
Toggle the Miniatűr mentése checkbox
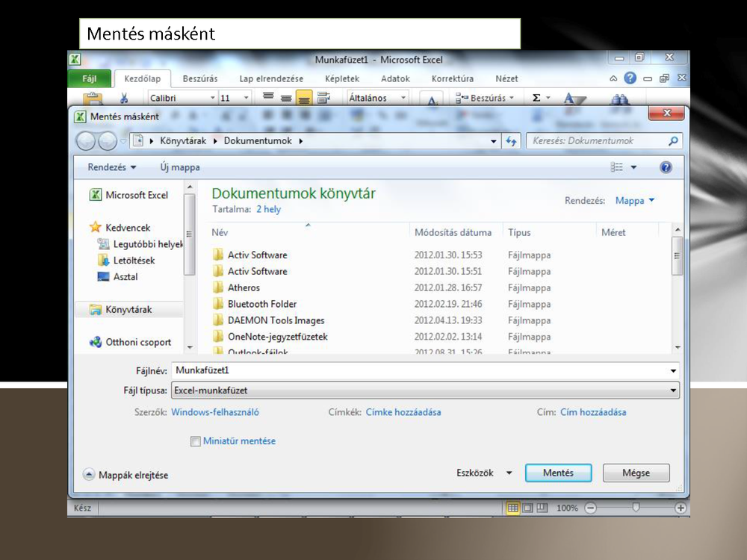pos(195,441)
